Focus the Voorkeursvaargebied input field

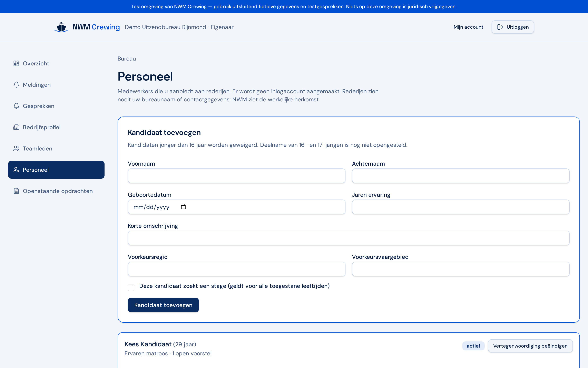461,269
